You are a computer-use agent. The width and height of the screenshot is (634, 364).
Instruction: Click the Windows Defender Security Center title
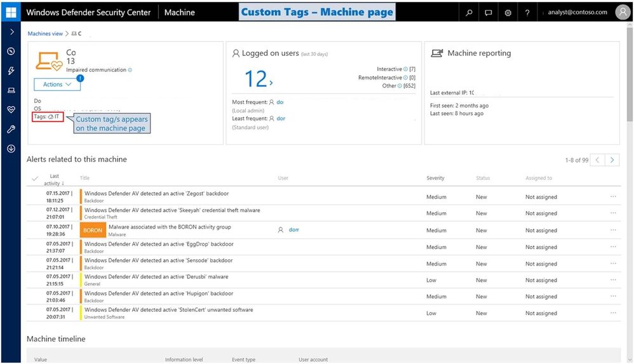tap(88, 13)
